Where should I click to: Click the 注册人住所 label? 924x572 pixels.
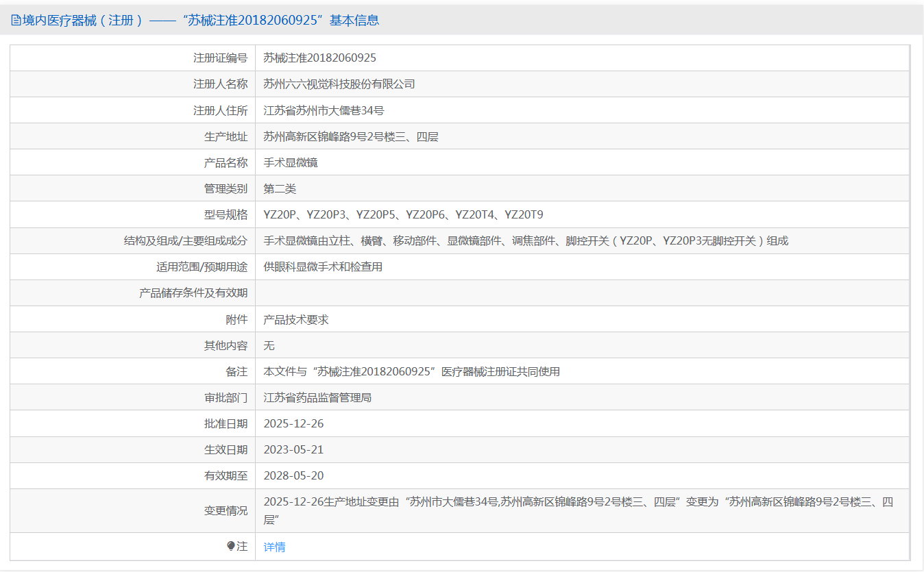pyautogui.click(x=220, y=110)
